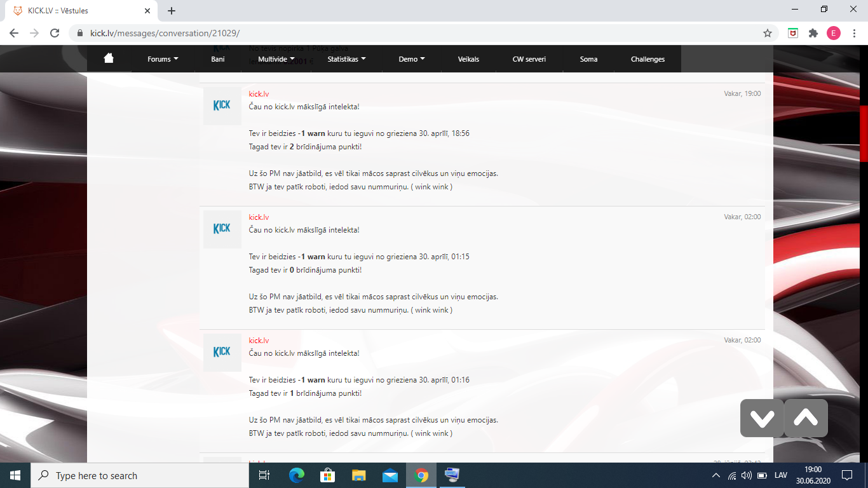Click KICK avatar of the 19:00 message
This screenshot has width=868, height=488.
222,106
